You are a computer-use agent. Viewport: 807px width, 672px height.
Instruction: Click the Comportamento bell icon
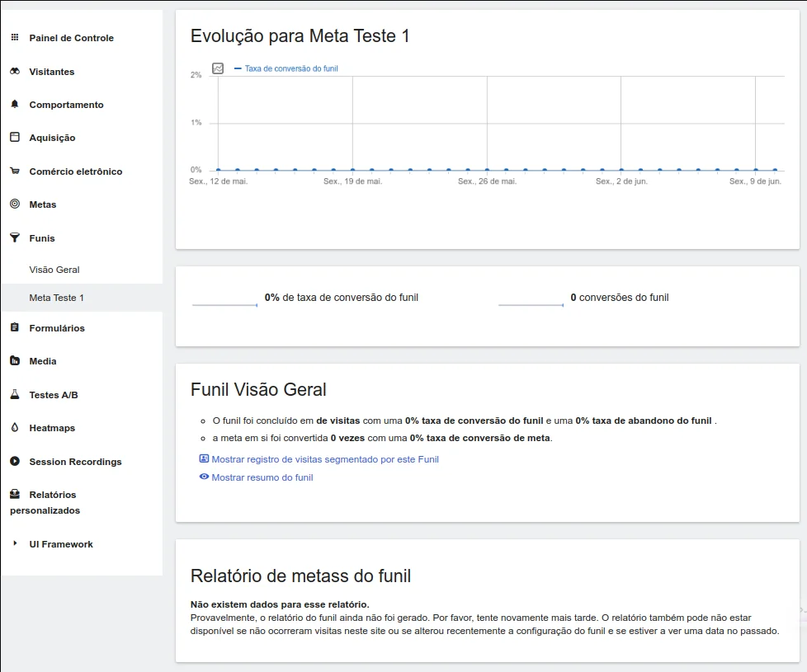pos(15,105)
